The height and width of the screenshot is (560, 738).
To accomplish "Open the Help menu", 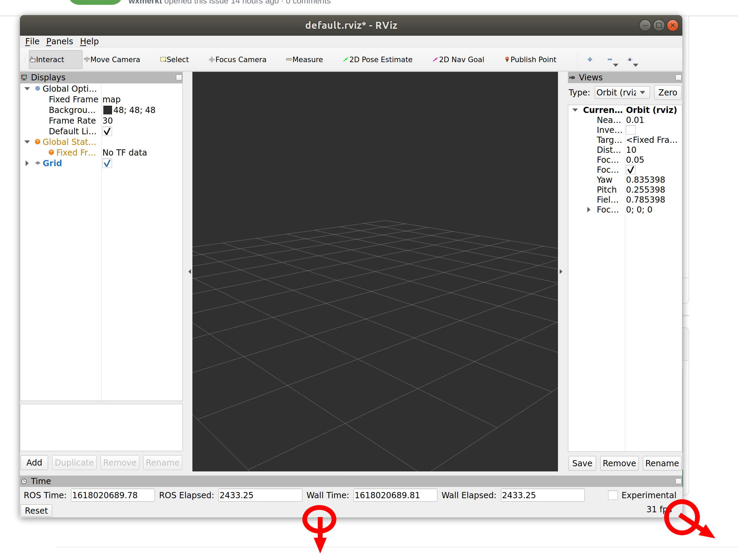I will click(89, 41).
